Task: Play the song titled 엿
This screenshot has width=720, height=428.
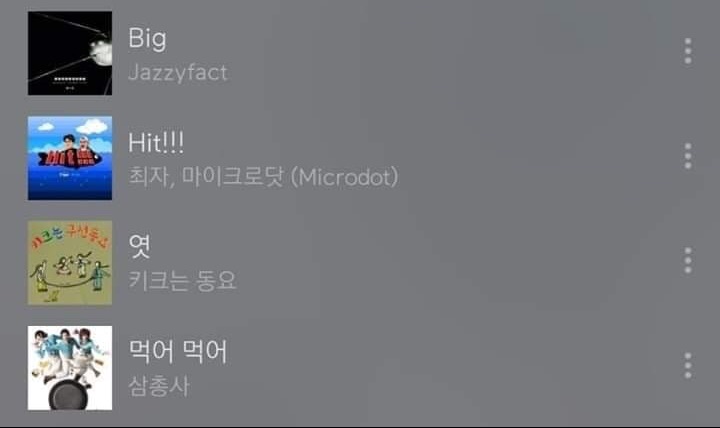Action: coord(140,247)
